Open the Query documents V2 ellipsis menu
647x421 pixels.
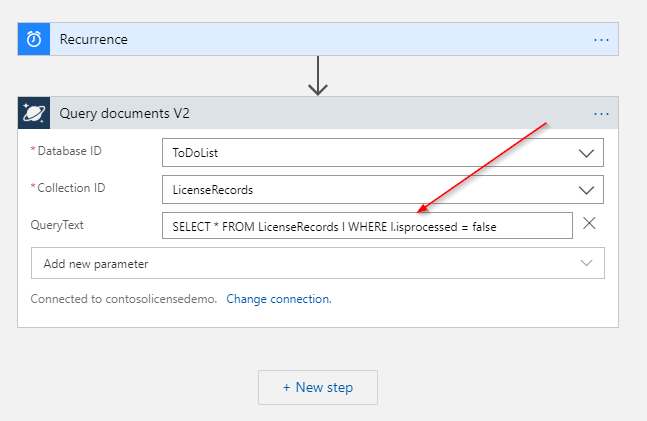(x=601, y=114)
